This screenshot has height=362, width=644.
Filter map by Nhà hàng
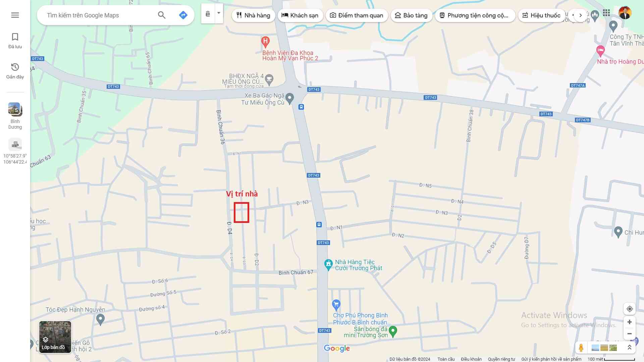[253, 15]
